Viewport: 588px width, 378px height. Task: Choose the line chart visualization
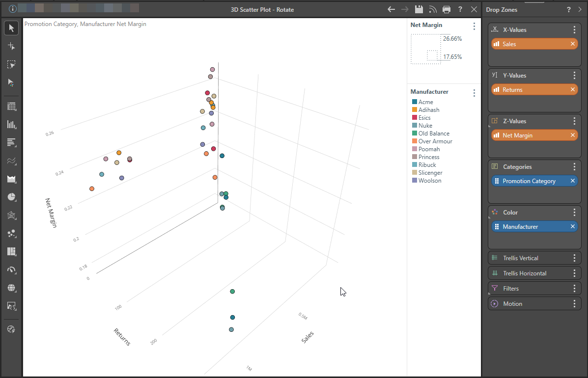11,161
